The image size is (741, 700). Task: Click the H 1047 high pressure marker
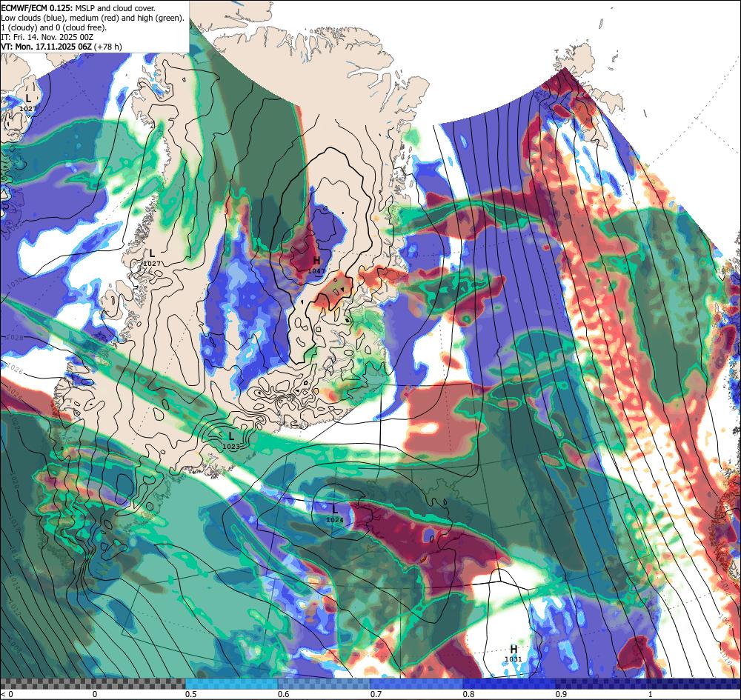pos(316,265)
